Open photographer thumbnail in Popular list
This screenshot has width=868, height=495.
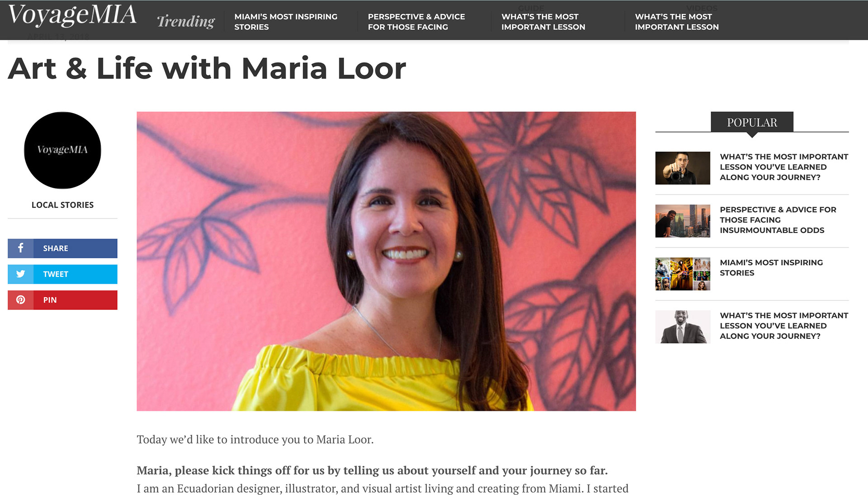point(683,168)
